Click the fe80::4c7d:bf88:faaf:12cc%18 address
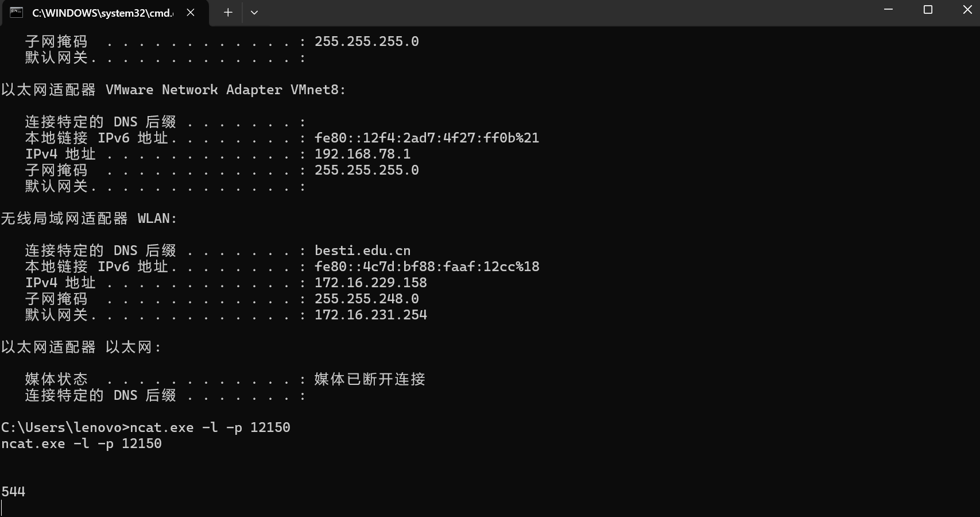Image resolution: width=980 pixels, height=517 pixels. 427,267
